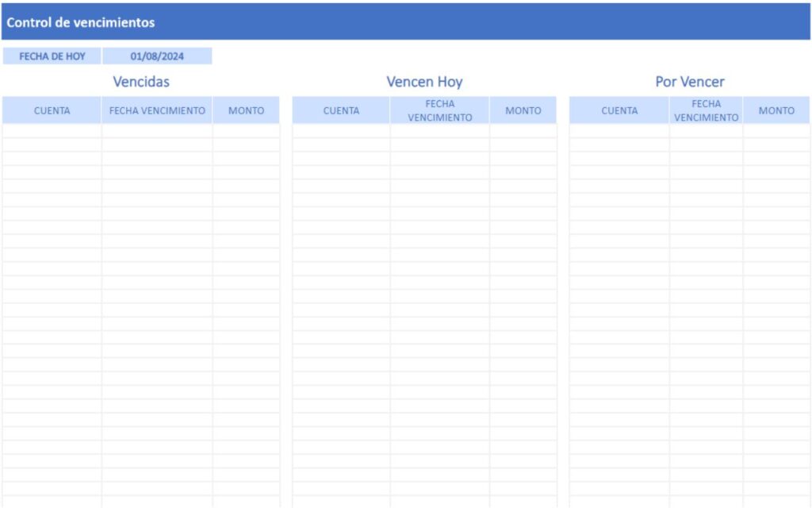Select the first empty MONTO cell under Por Vencer
The height and width of the screenshot is (508, 812).
point(776,129)
